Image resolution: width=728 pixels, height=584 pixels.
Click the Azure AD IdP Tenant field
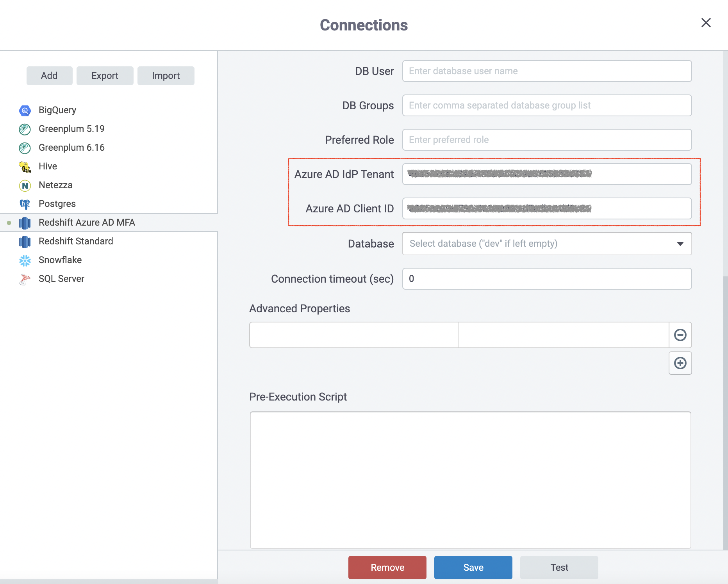point(547,174)
